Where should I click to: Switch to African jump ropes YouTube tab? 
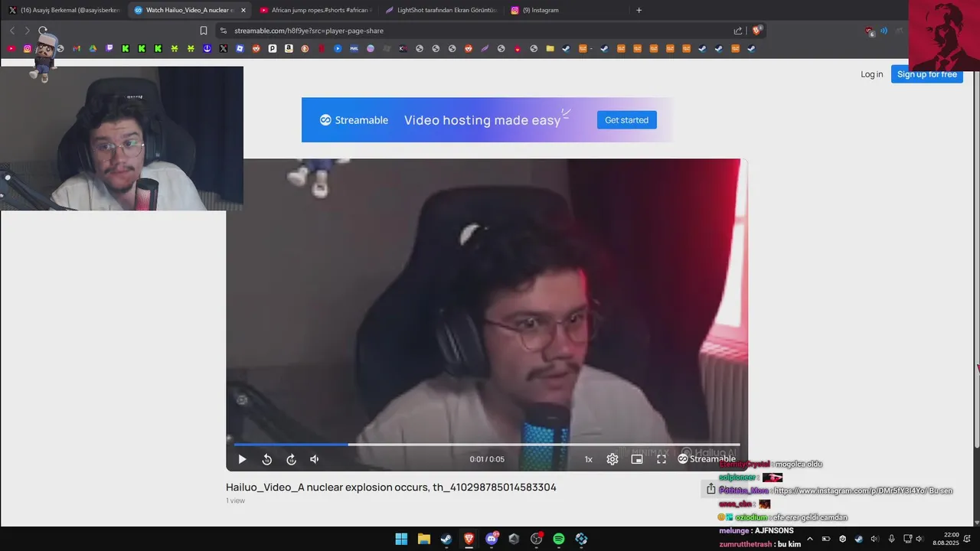[x=314, y=10]
